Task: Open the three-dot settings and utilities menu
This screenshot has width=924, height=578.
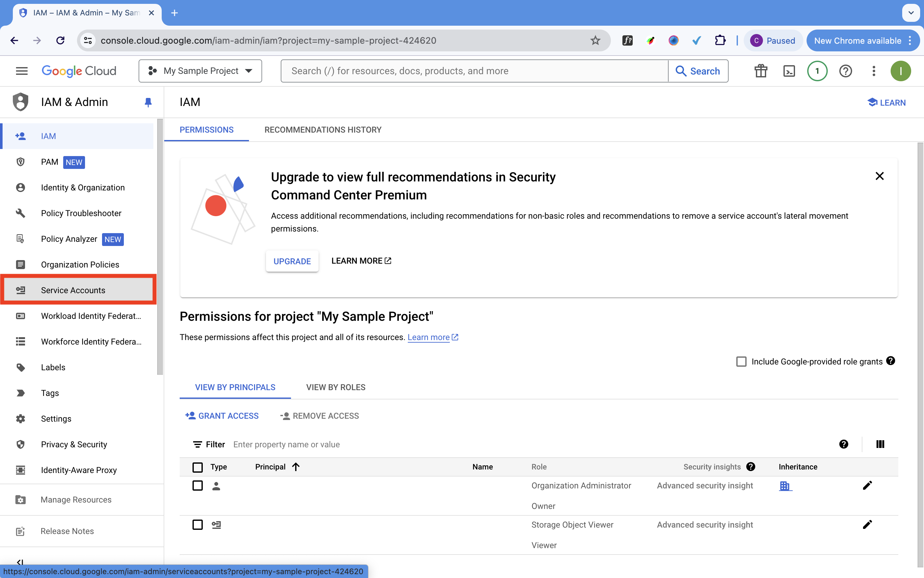Action: coord(874,71)
